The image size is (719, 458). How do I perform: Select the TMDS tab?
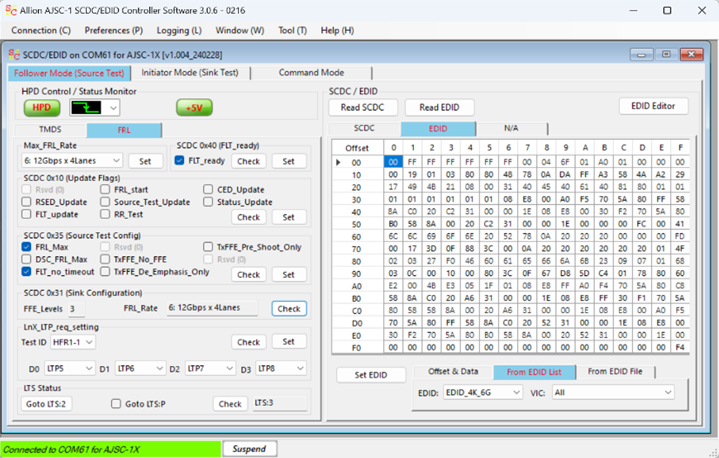[x=50, y=130]
